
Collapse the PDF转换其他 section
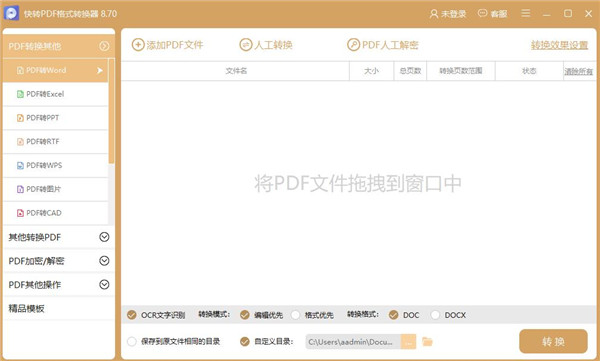(x=104, y=46)
